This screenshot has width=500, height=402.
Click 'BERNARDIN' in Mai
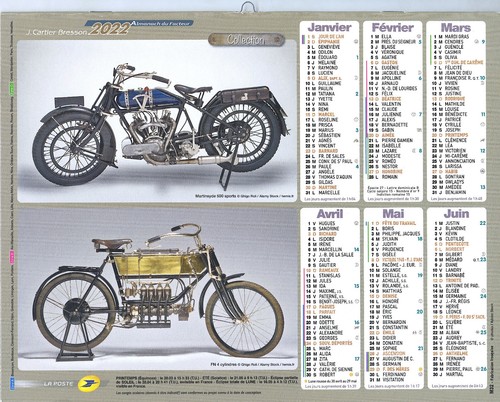point(394,322)
